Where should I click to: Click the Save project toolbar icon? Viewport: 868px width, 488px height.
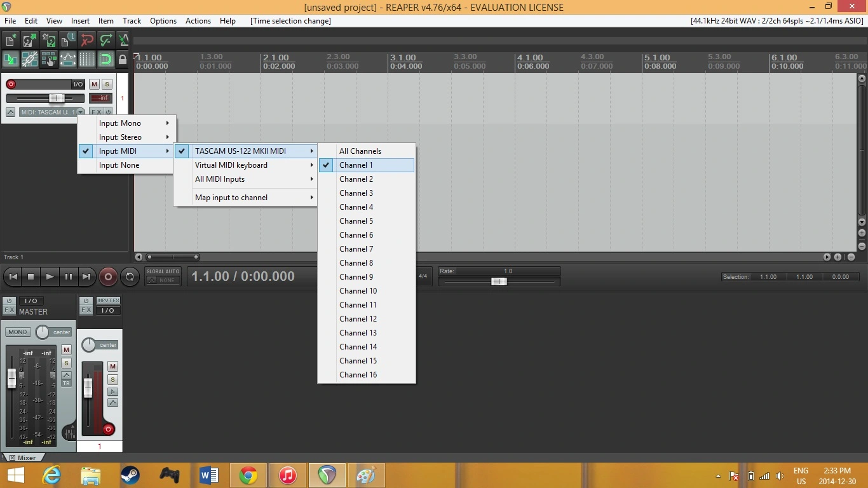49,40
